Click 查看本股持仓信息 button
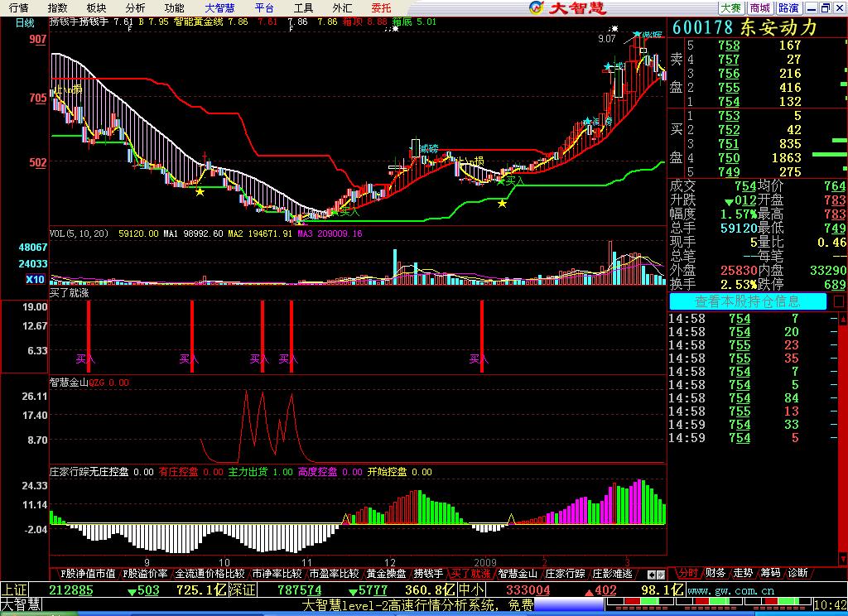 748,301
